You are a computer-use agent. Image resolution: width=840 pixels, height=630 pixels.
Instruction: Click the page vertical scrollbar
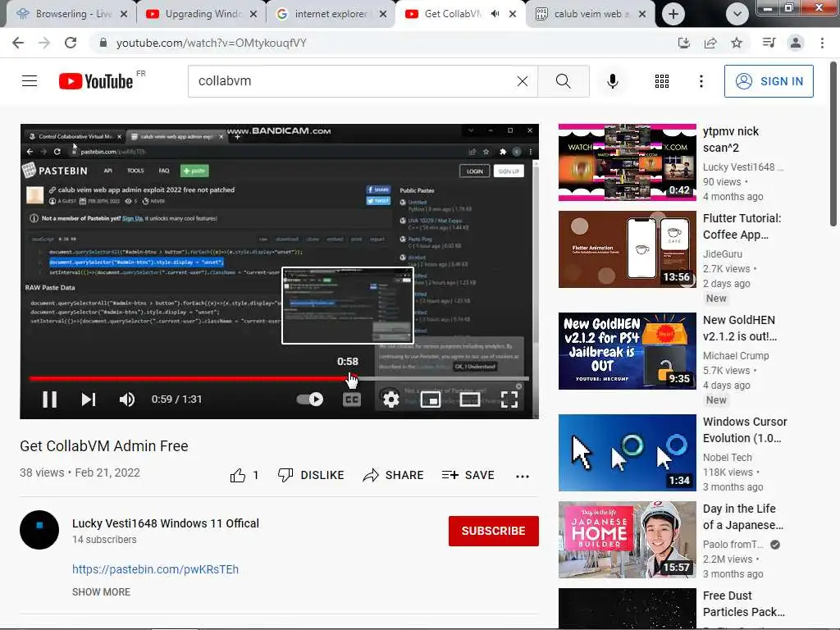(833, 144)
